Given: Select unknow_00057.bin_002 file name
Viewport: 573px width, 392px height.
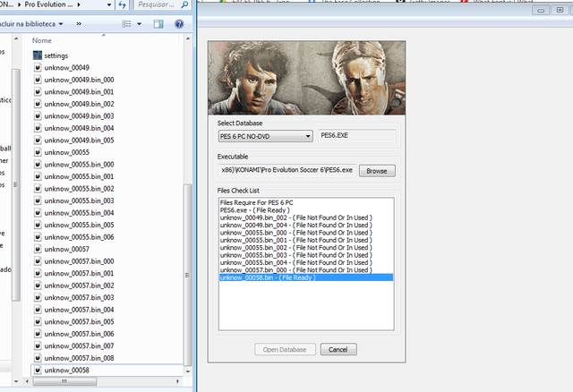Looking at the screenshot, I should point(79,285).
